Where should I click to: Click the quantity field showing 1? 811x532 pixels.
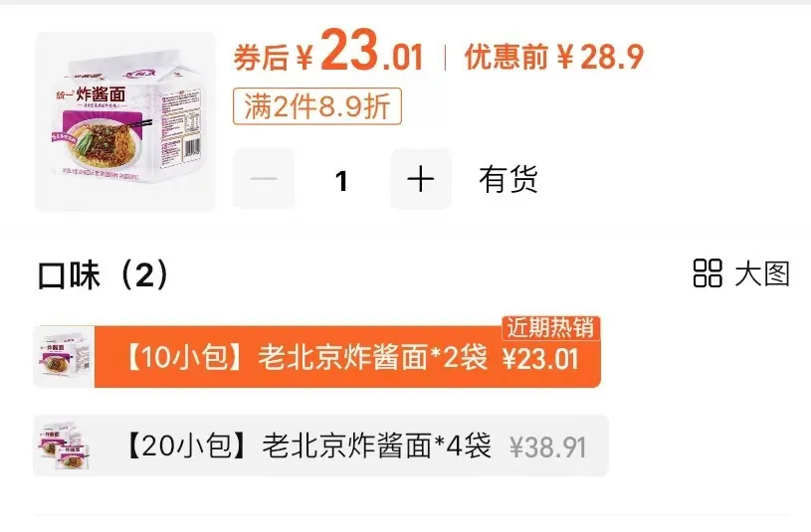(x=341, y=180)
